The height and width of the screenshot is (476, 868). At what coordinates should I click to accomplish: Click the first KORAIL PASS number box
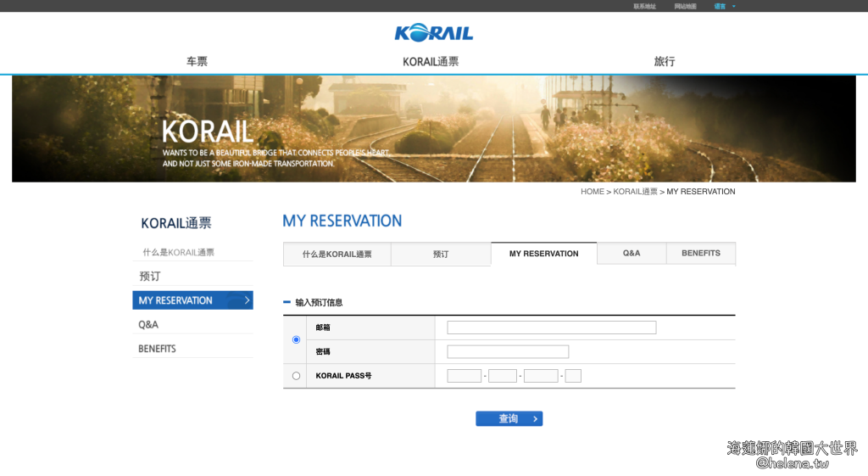click(x=464, y=376)
